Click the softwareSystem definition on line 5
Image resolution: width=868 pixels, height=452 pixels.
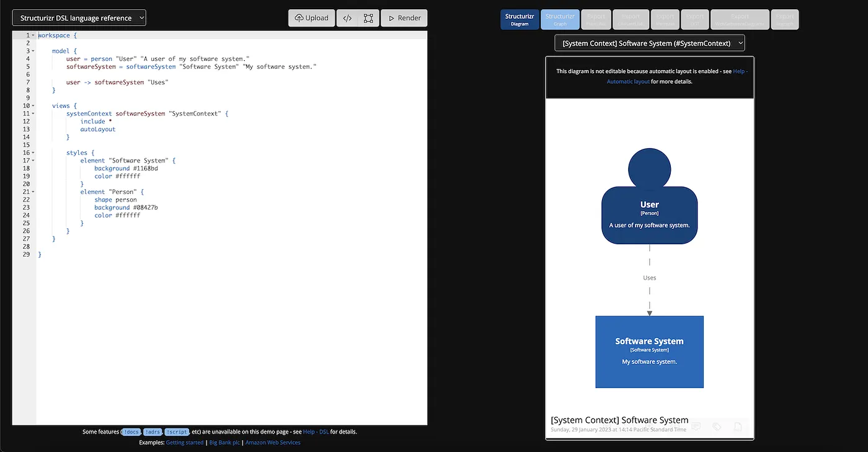[192, 66]
